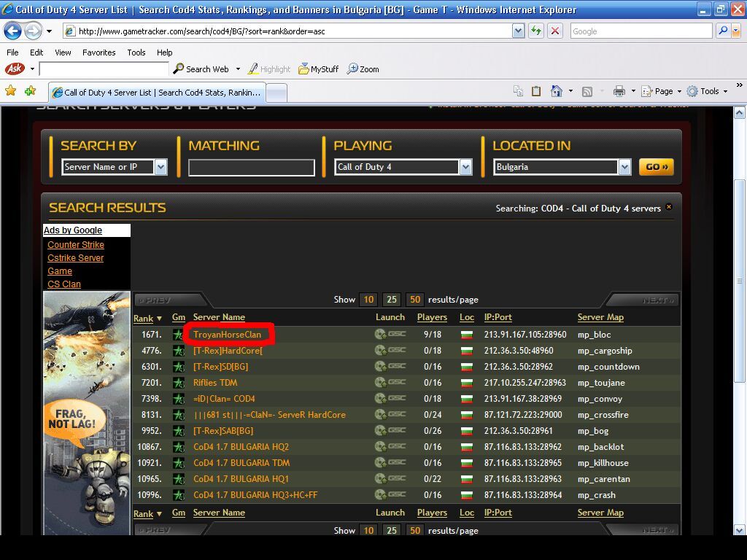Click the MyStuff toolbar button
Screen dimensions: 747x560
click(x=319, y=69)
